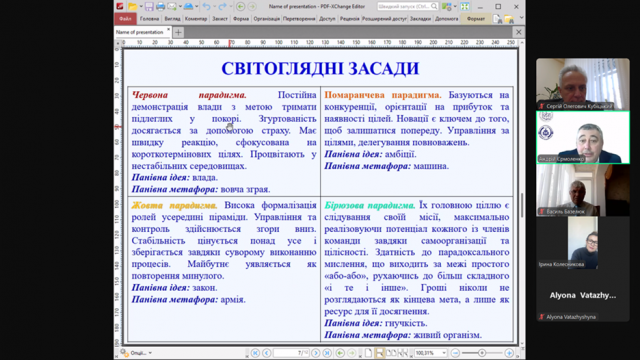Click the Scan document icon

coord(188,7)
